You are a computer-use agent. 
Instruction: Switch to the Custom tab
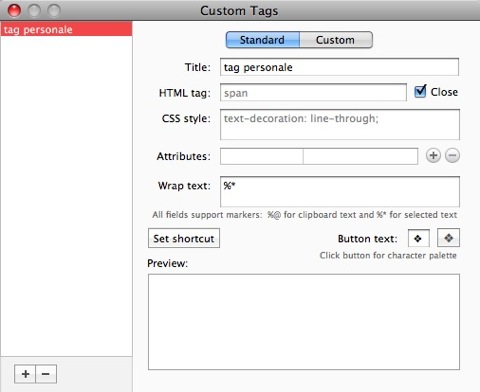(x=336, y=40)
